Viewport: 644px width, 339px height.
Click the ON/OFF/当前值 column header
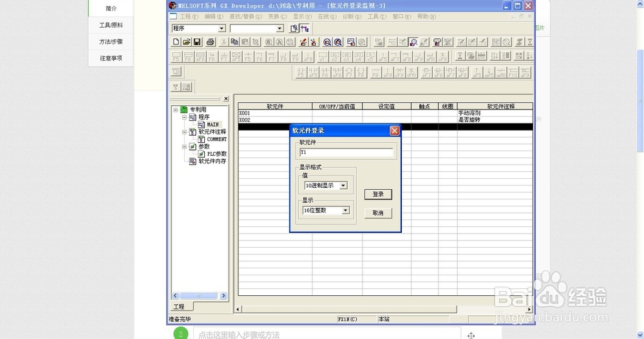point(337,106)
